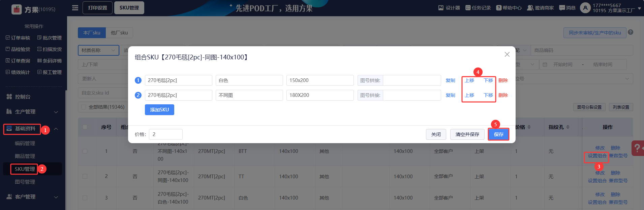Open 扫描发货 shortcut
The width and height of the screenshot is (644, 210).
tap(50, 49)
